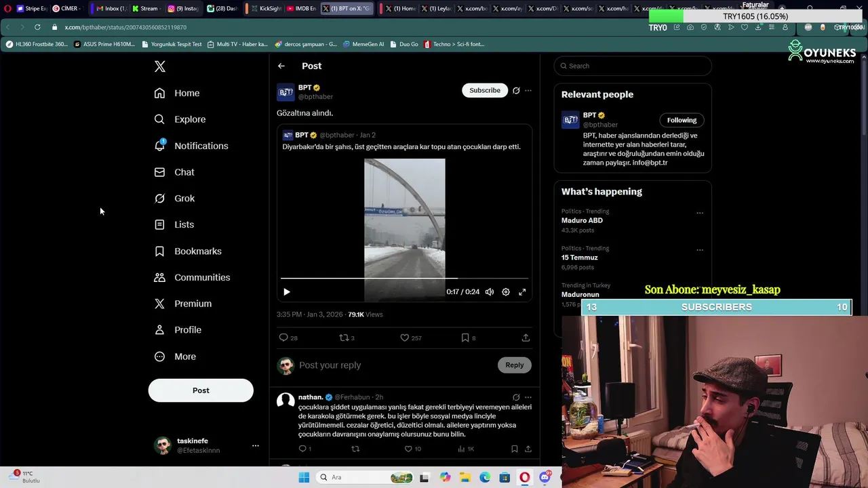Click the X logo in the sidebar

pyautogui.click(x=160, y=66)
